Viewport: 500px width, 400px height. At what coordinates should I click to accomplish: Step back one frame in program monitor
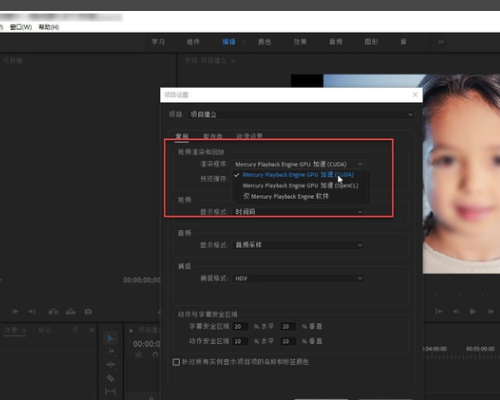456,311
